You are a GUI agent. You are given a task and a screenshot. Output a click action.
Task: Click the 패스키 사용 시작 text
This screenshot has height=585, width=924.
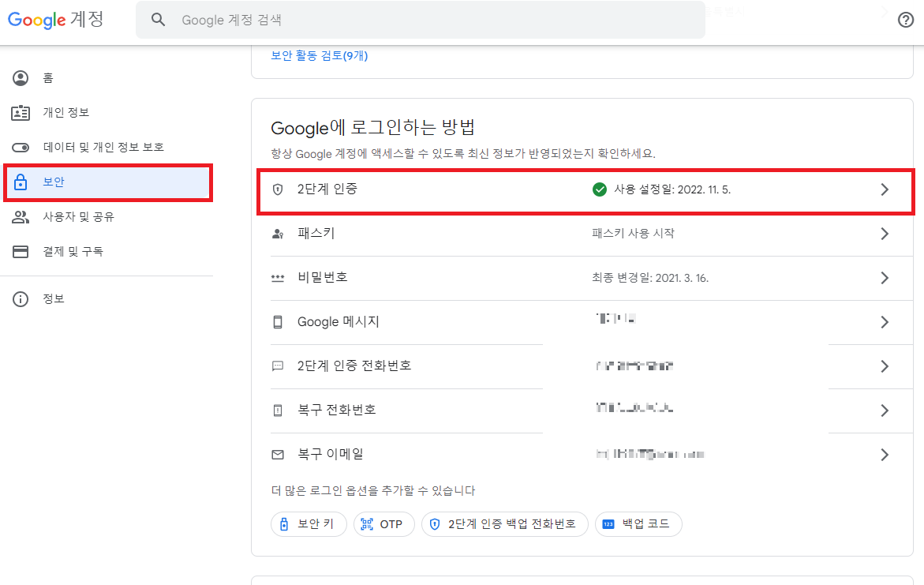coord(633,234)
